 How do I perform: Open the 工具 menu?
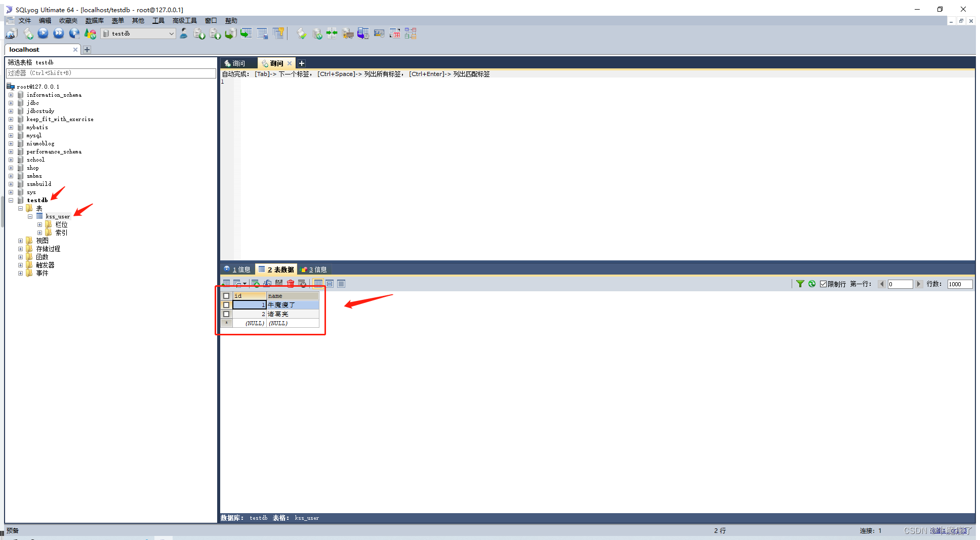pyautogui.click(x=158, y=21)
